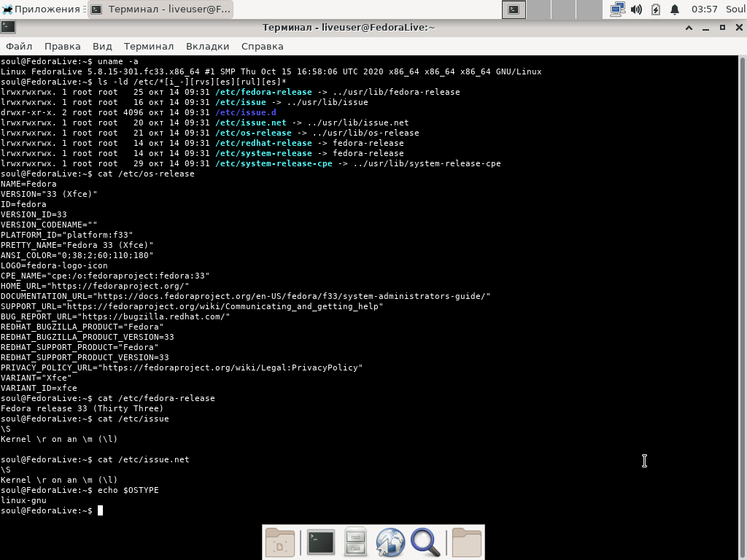The width and height of the screenshot is (747, 560).
Task: Minimize the terminal window
Action: pos(705,28)
